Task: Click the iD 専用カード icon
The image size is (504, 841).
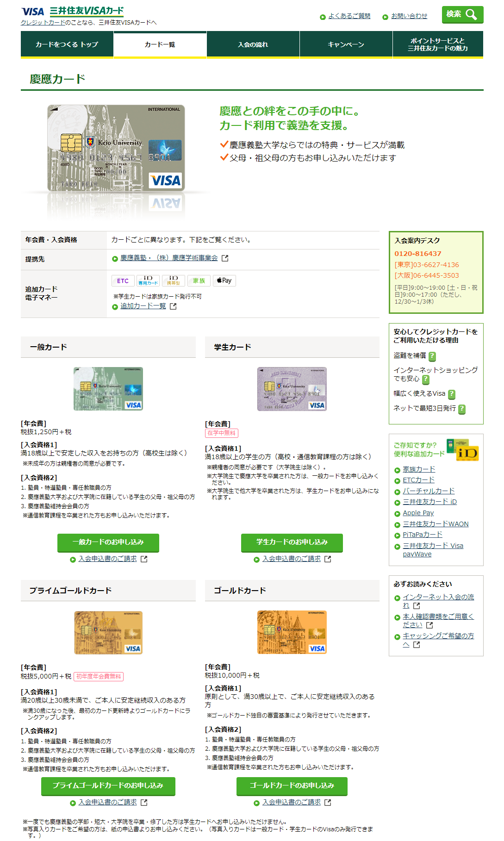Action: [x=148, y=281]
